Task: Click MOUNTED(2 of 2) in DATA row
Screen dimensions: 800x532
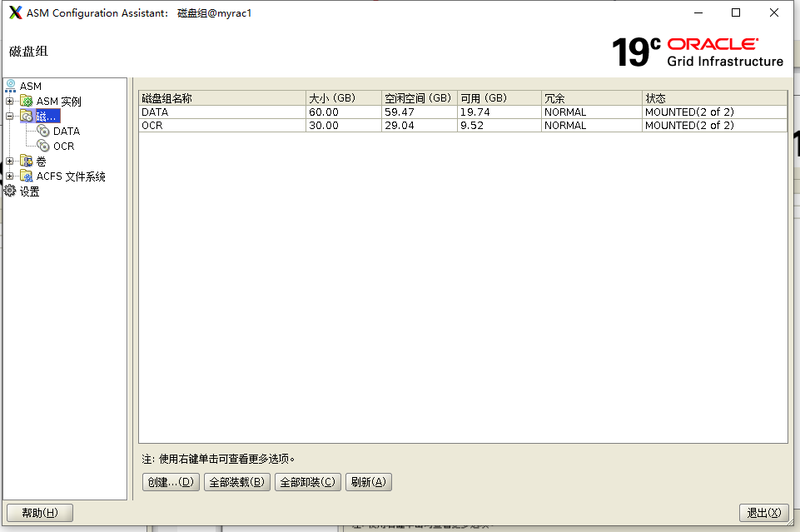Action: point(714,112)
